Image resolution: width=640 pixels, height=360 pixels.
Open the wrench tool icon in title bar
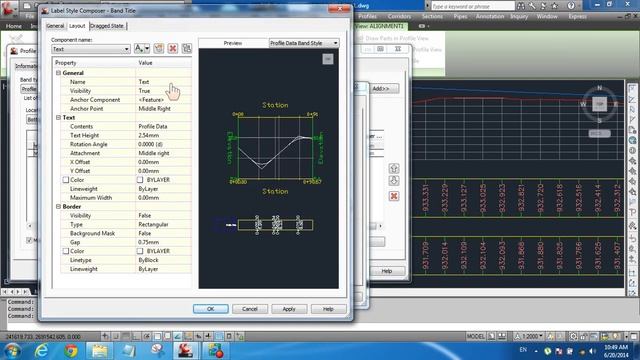click(x=532, y=6)
